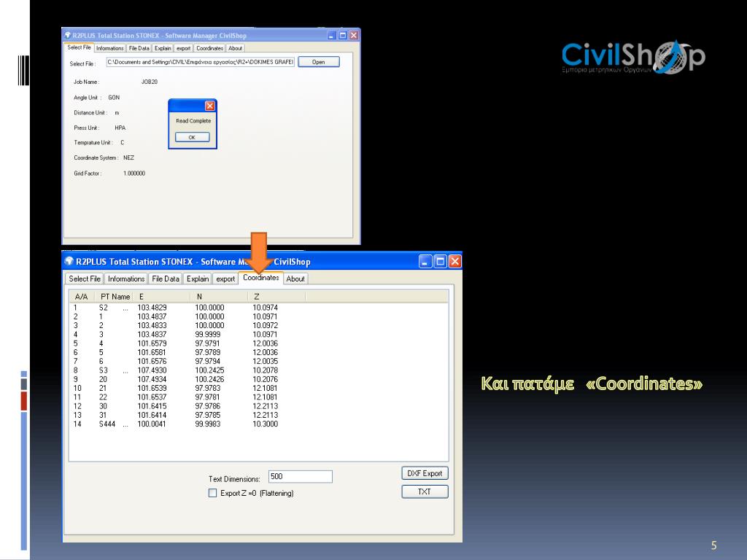Click the Select File path input field
Screen dimensions: 747x560
pos(200,62)
